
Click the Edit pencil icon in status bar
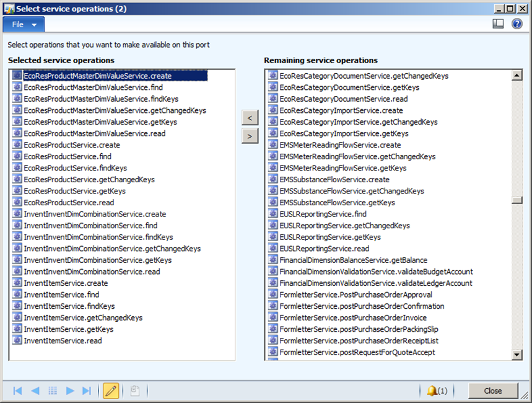[x=111, y=391]
